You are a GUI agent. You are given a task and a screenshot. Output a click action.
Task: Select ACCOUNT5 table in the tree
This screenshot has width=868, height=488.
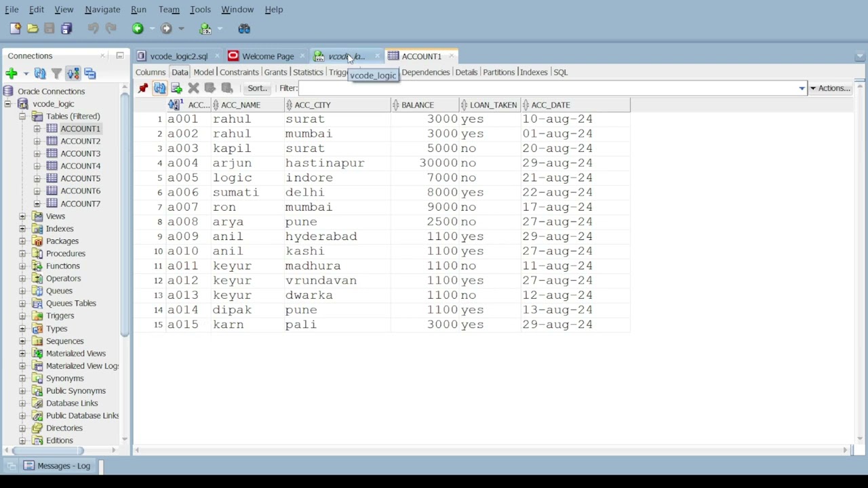pyautogui.click(x=80, y=178)
